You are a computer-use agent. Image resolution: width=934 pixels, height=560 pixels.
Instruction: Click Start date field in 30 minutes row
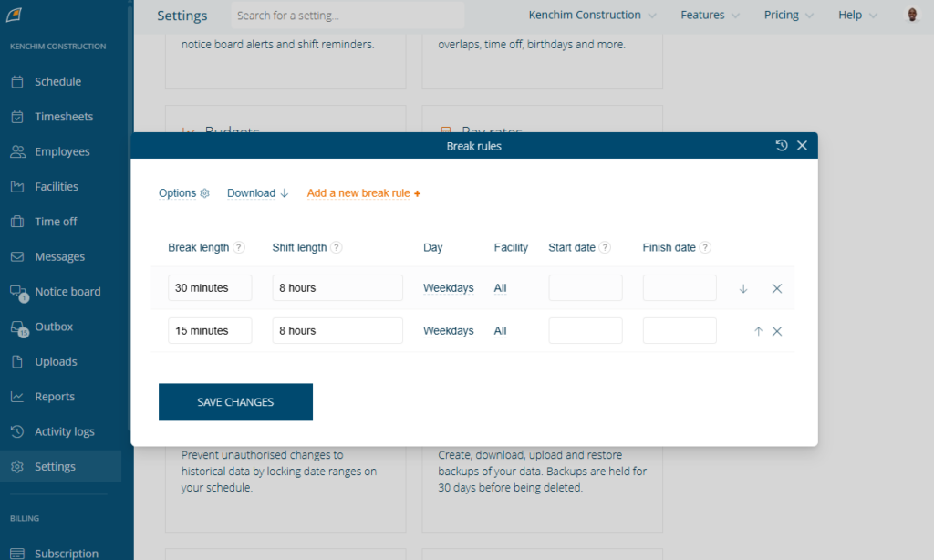click(586, 287)
